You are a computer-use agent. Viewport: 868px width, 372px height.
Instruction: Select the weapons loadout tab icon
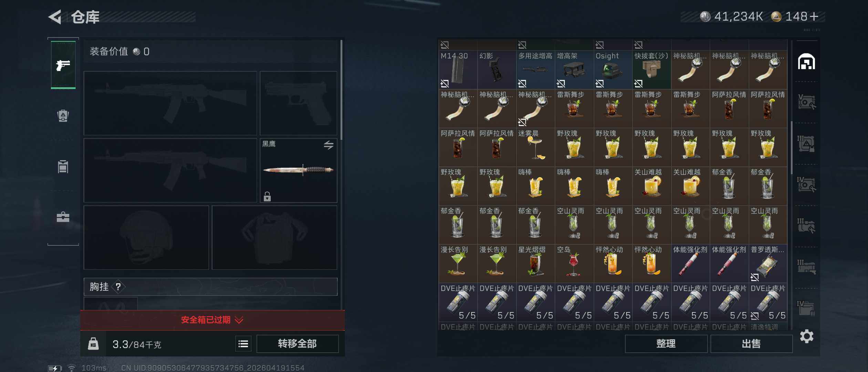pyautogui.click(x=63, y=65)
